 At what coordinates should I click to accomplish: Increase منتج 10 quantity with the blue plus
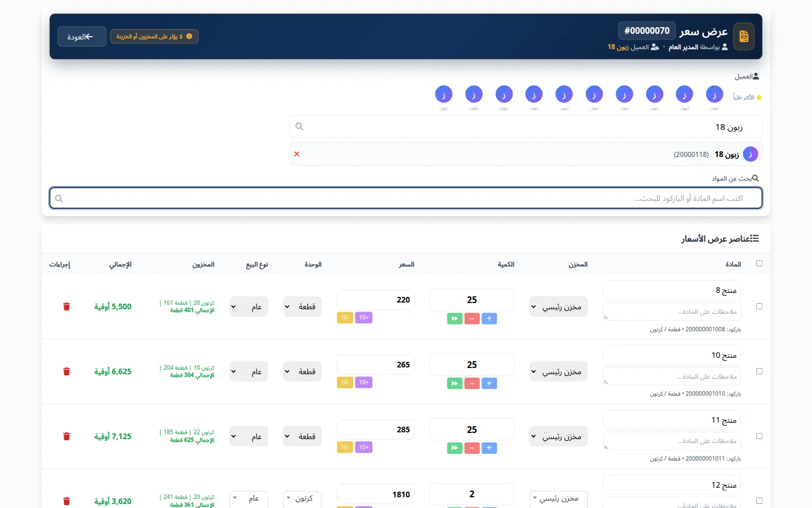(x=489, y=383)
